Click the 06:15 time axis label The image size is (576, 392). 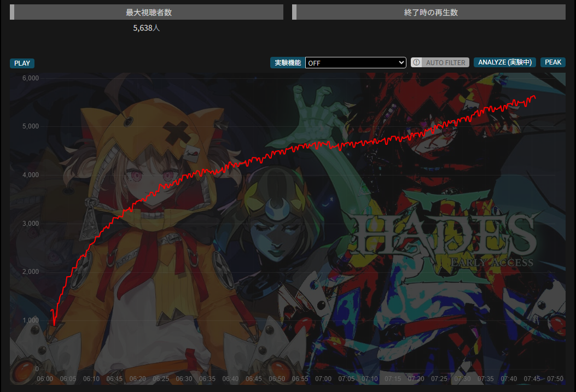[114, 379]
